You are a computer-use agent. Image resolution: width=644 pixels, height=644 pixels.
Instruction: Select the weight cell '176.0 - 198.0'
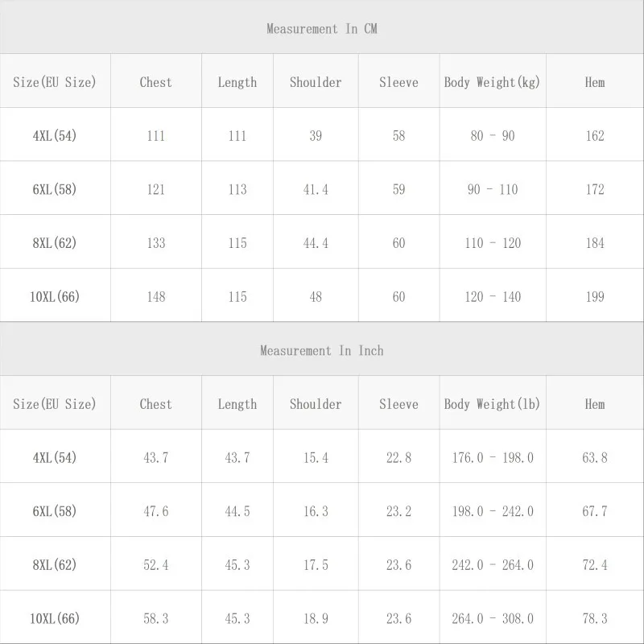click(x=493, y=458)
